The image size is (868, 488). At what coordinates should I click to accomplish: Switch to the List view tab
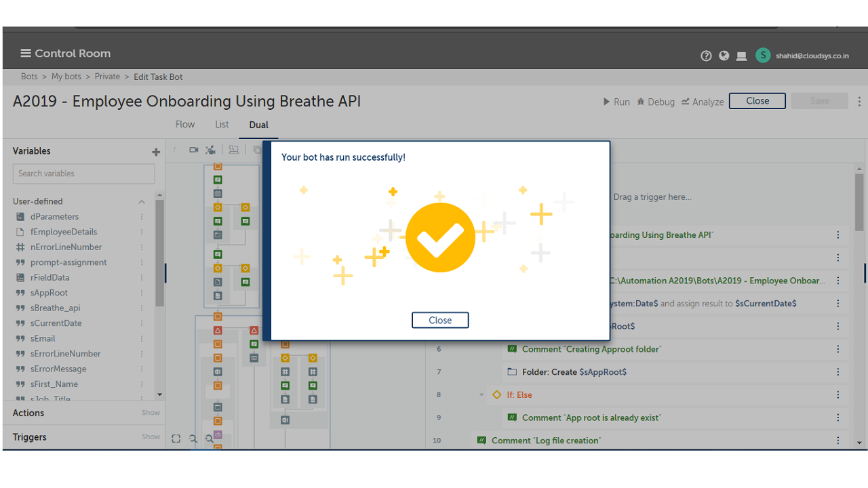point(222,125)
